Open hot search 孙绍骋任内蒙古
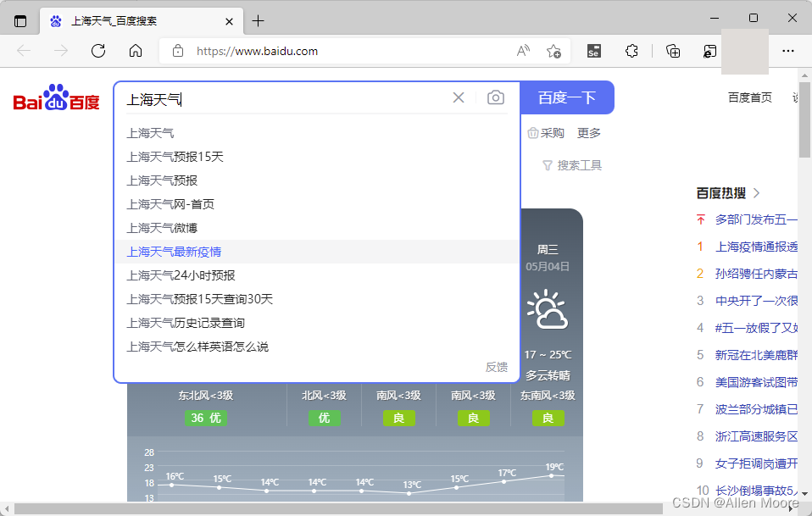The width and height of the screenshot is (812, 516). click(x=756, y=274)
